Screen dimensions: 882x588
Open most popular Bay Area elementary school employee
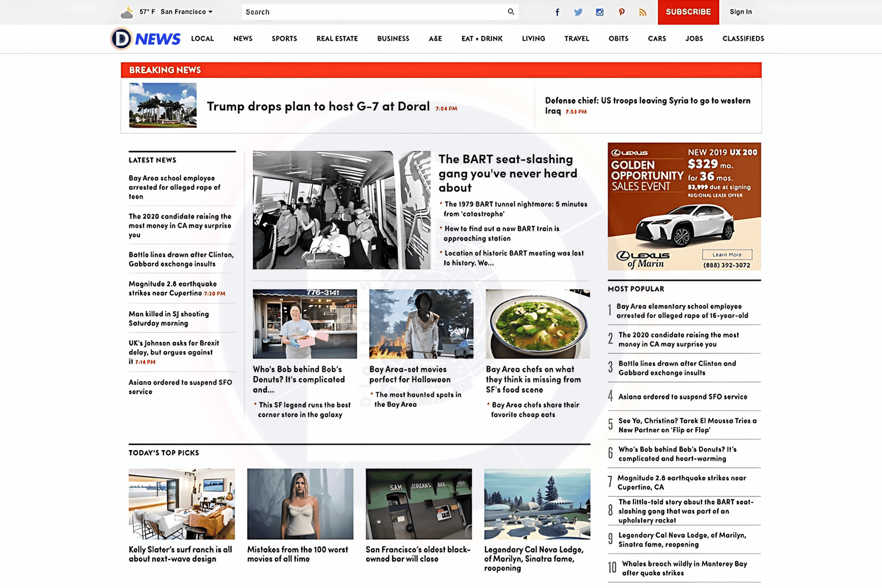682,311
